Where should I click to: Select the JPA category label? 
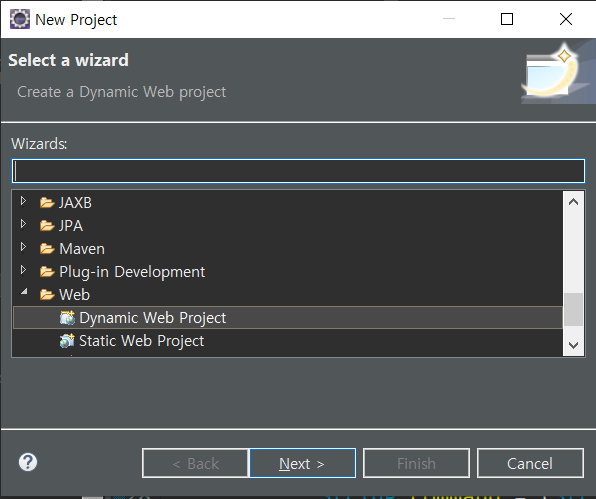click(x=71, y=226)
